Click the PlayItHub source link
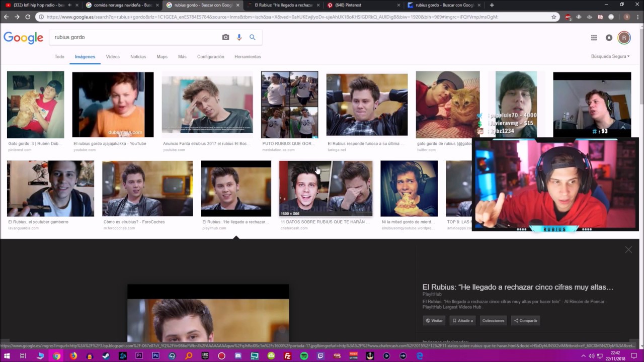644x362 pixels. tap(432, 294)
